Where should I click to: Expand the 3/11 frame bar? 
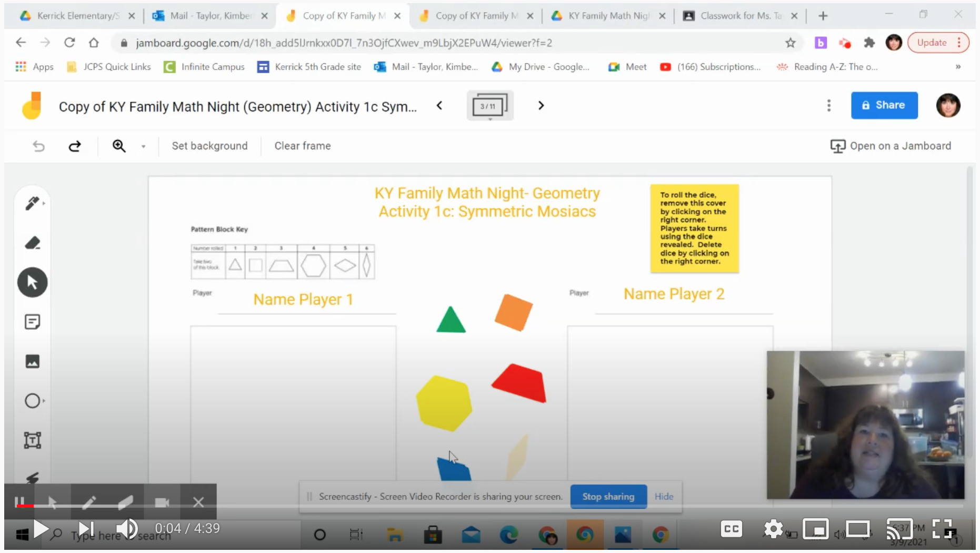click(x=490, y=106)
